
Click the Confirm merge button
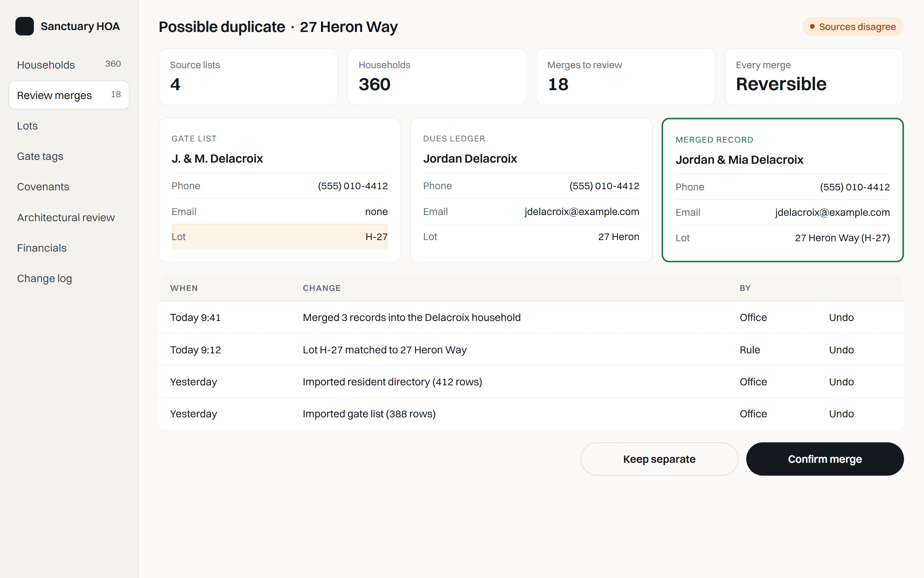825,459
